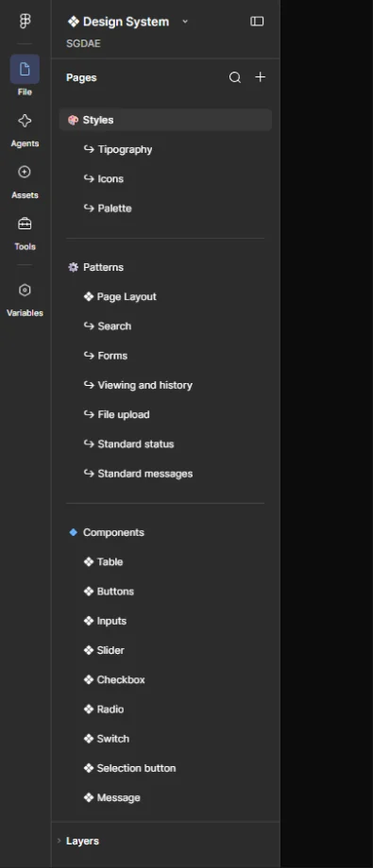
Task: Click the Figma logo menu icon
Action: pyautogui.click(x=25, y=21)
